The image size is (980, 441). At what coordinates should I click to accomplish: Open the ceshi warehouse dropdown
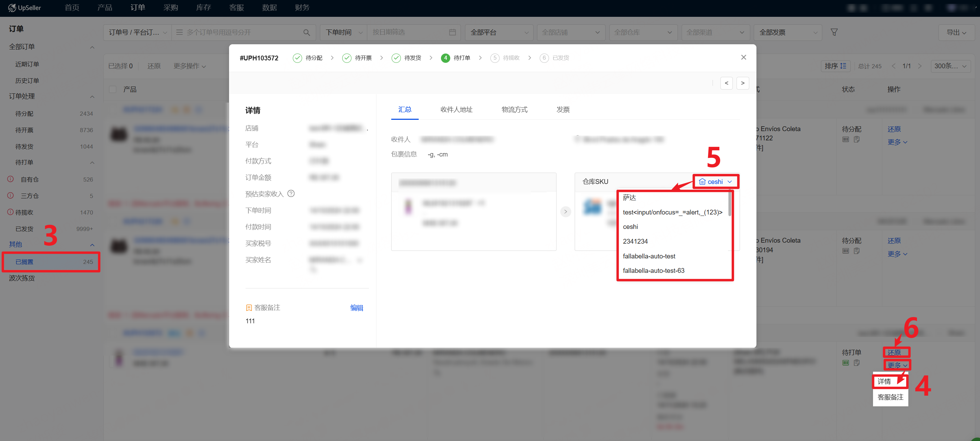(x=715, y=182)
